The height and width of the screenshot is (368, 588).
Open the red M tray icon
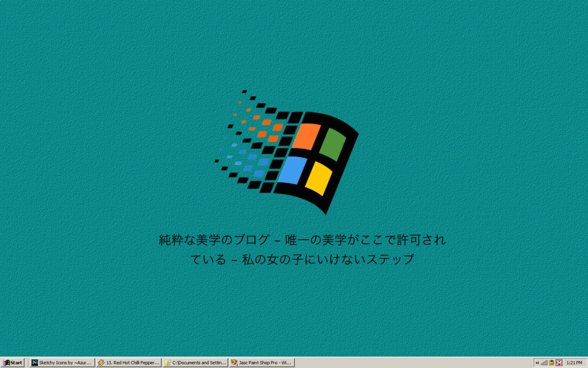[559, 362]
